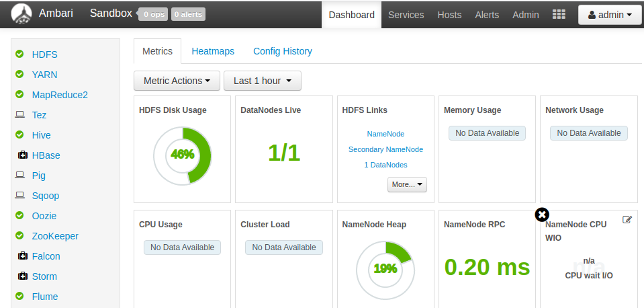Click the Ambari title text
644x308 pixels.
[56, 13]
